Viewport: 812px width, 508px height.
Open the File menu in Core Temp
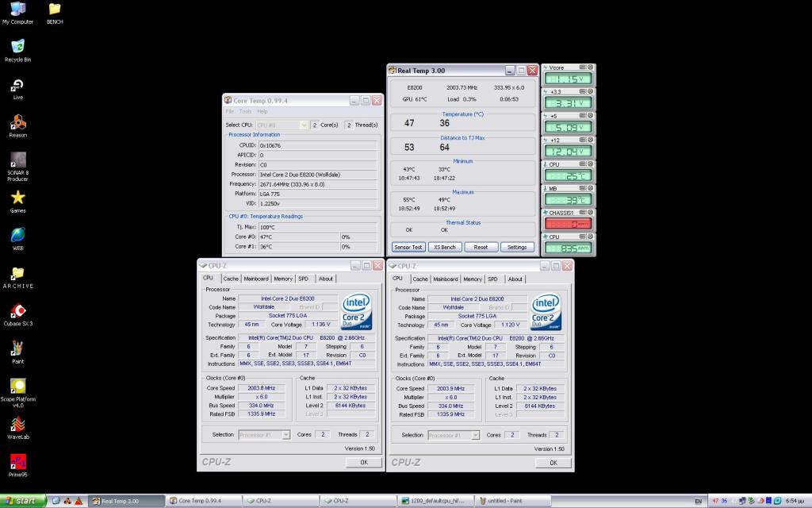tap(230, 111)
